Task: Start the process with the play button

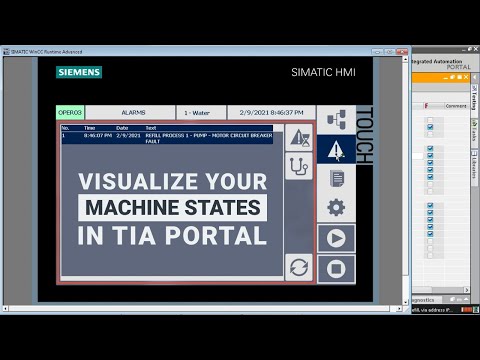Action: (x=336, y=238)
